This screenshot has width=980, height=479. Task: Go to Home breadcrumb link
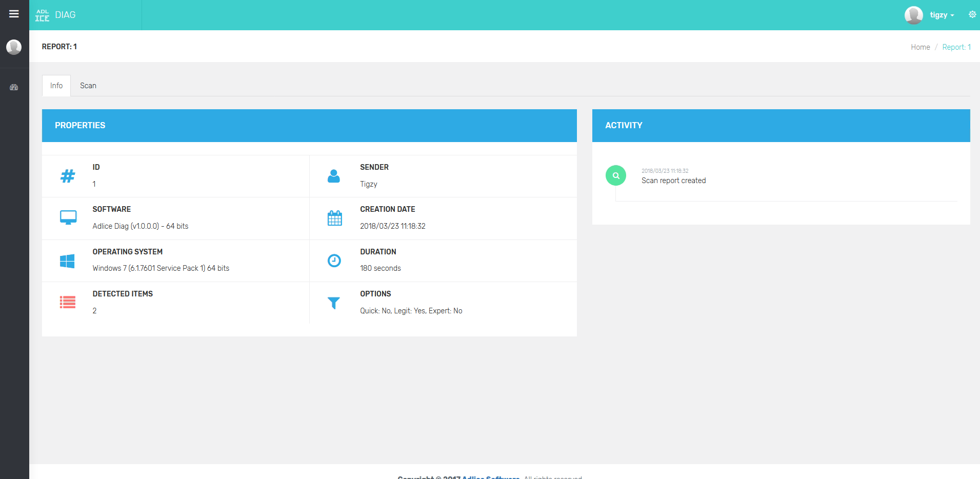[x=920, y=47]
